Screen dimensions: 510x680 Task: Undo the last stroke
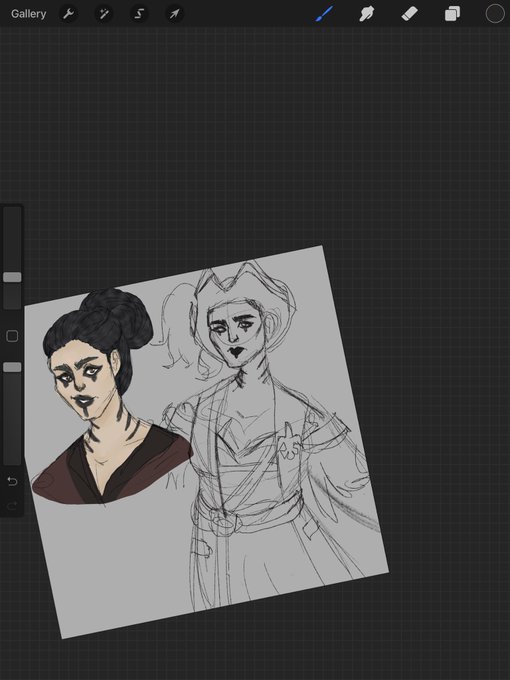click(12, 481)
